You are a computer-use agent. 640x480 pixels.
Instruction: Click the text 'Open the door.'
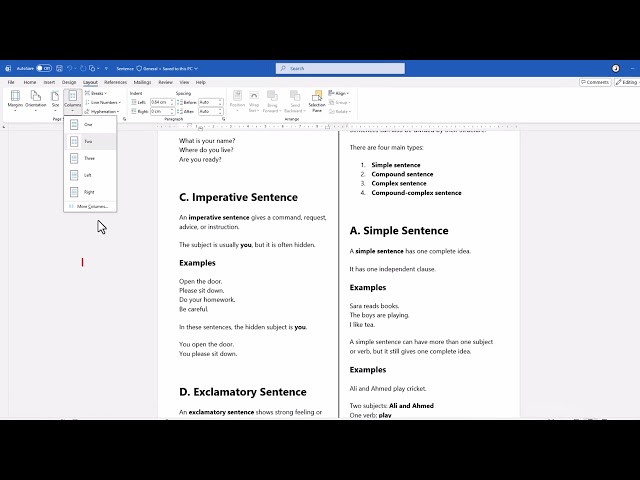(x=200, y=281)
